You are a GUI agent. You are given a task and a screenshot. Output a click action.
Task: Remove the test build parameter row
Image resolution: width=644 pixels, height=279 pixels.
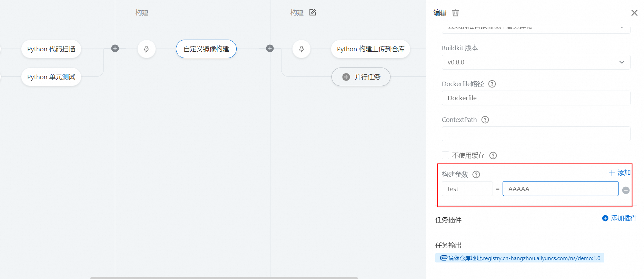[626, 190]
